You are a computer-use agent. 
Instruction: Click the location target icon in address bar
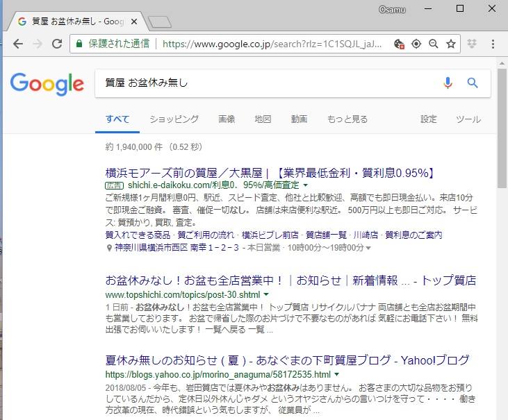click(x=416, y=44)
